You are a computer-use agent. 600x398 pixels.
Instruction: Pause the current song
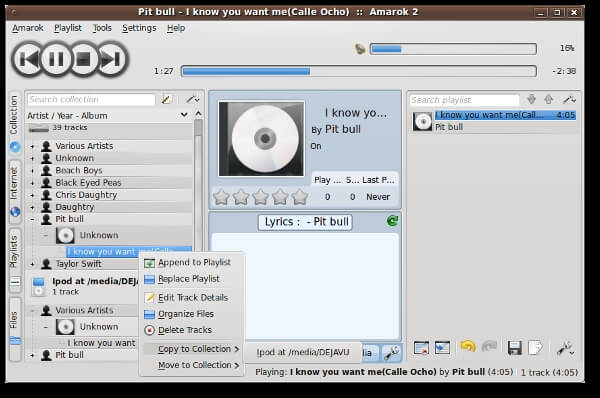(x=56, y=59)
